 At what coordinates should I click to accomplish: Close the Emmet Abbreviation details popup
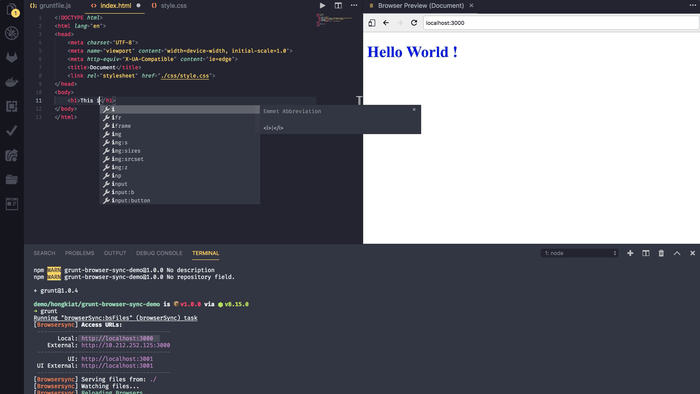pos(414,110)
